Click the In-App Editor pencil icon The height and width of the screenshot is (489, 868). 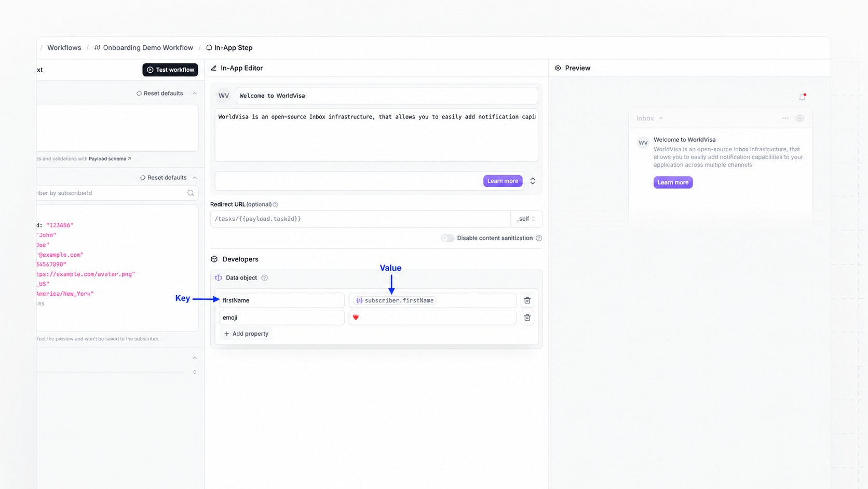(213, 68)
